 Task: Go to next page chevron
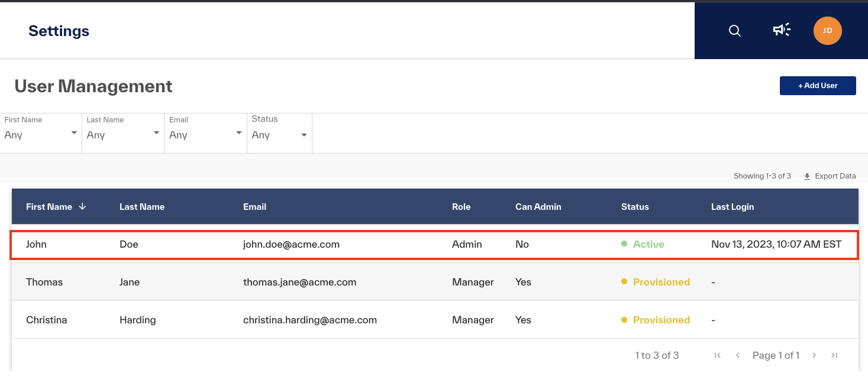tap(814, 355)
